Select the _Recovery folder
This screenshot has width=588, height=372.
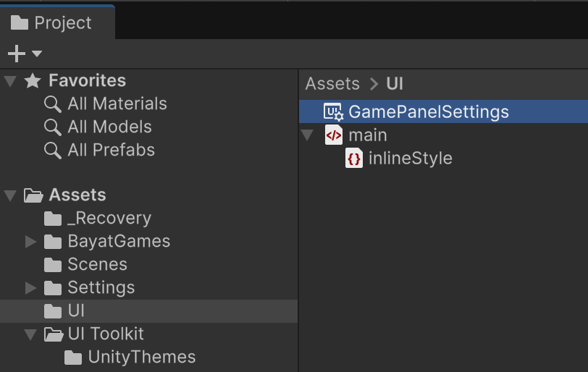click(109, 219)
